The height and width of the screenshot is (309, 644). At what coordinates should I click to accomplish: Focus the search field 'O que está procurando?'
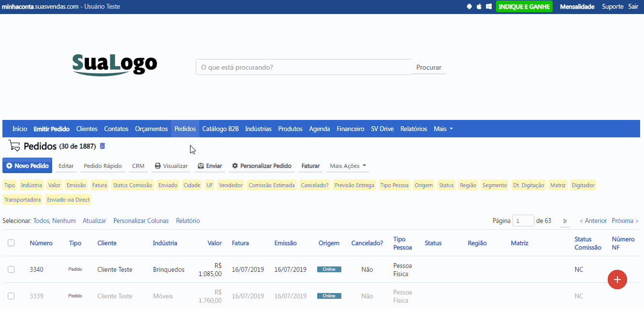click(x=304, y=67)
